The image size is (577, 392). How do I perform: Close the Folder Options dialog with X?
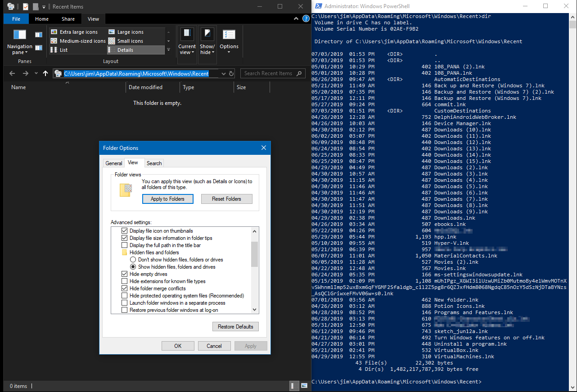264,148
